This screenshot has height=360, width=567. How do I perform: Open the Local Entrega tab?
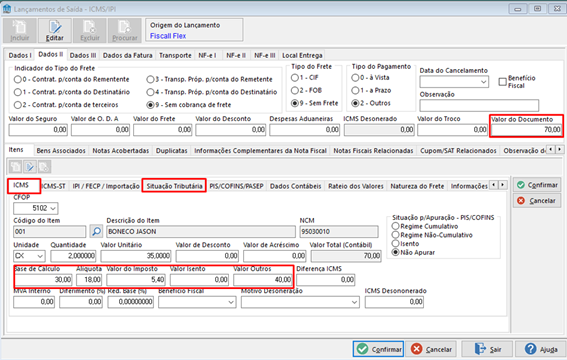point(302,55)
